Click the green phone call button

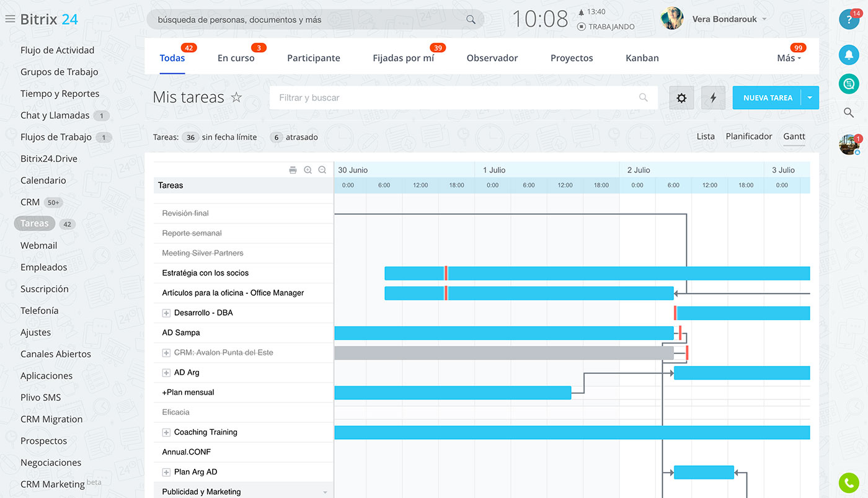(x=848, y=482)
